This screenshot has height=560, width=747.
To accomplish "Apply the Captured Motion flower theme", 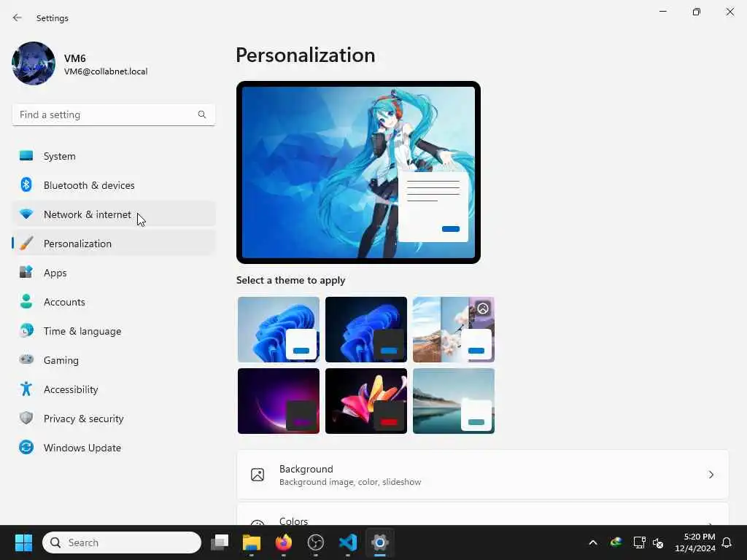I will click(x=366, y=401).
